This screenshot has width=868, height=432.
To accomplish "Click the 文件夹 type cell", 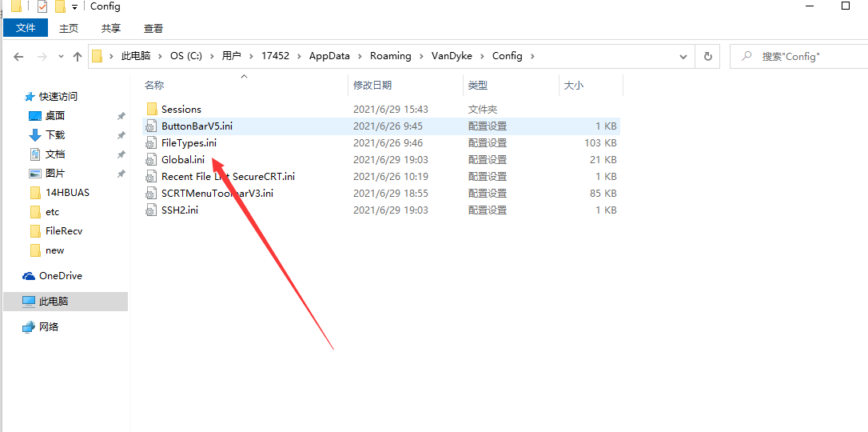I will [483, 109].
